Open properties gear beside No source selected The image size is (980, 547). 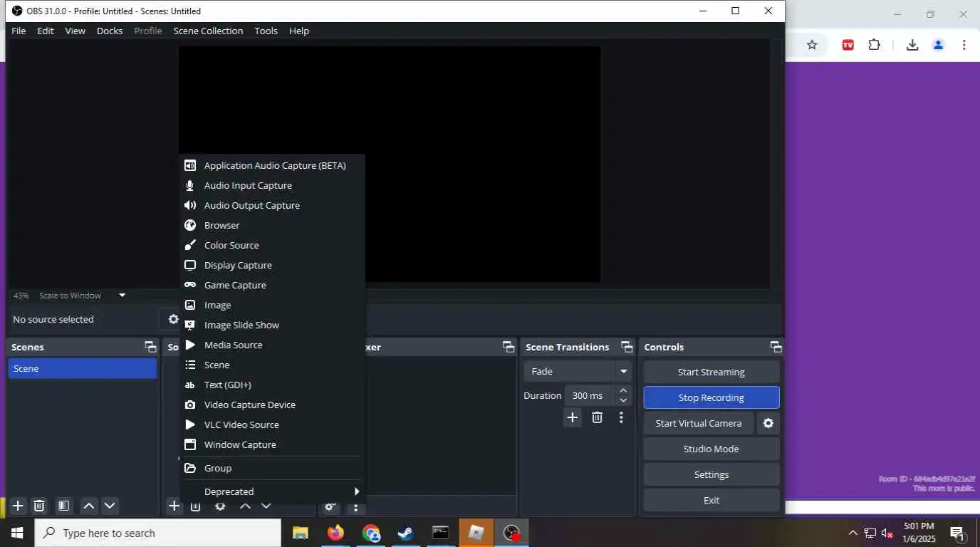(x=173, y=319)
